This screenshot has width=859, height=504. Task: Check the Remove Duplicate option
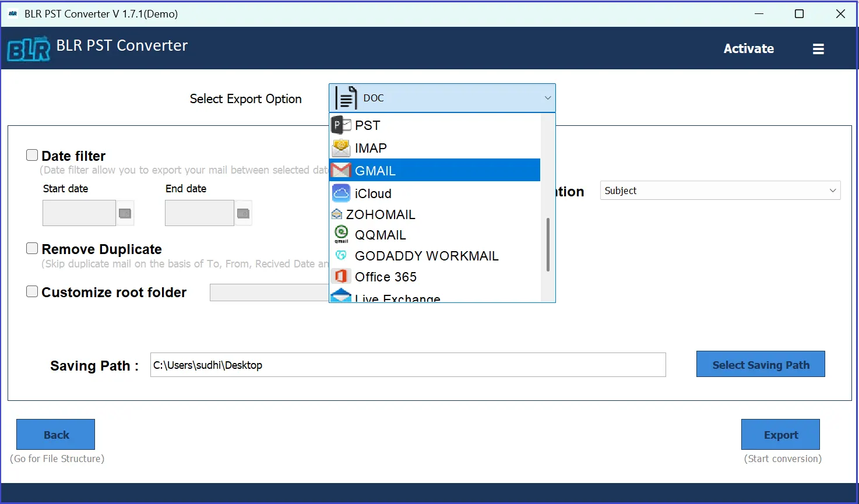tap(32, 248)
